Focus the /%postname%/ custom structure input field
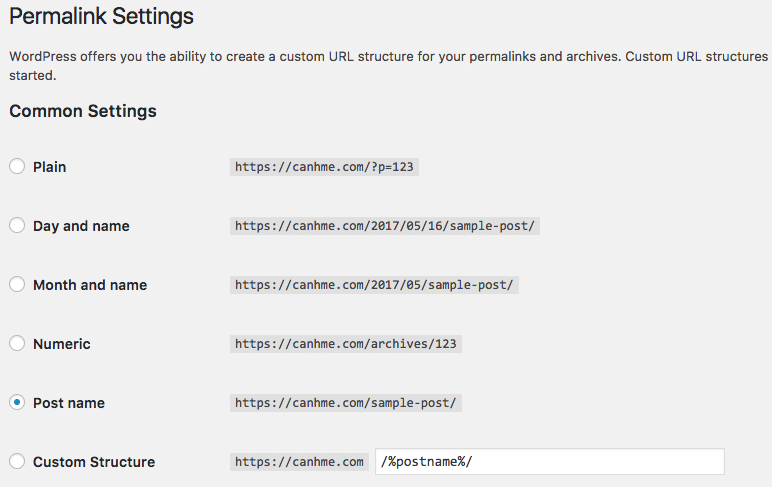 tap(548, 462)
